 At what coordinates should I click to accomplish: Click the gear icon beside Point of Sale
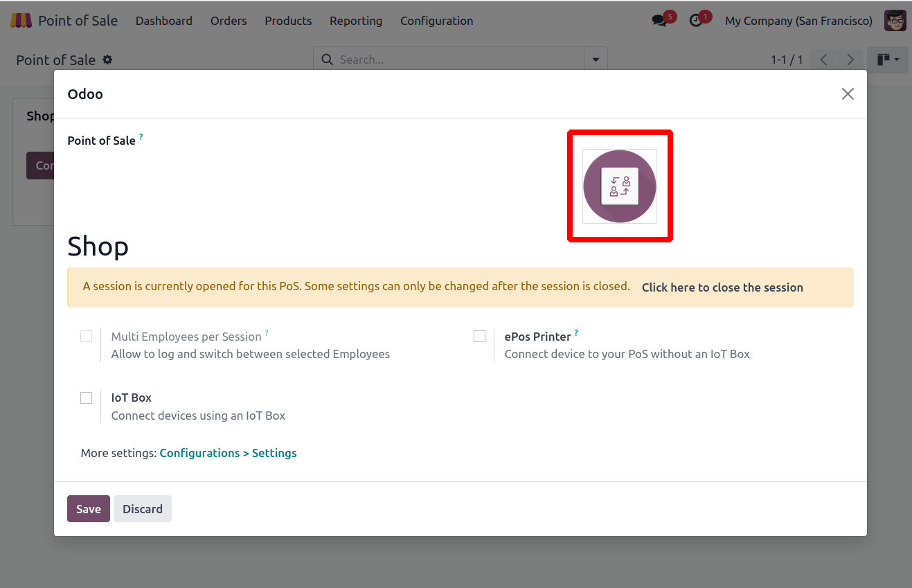(107, 60)
